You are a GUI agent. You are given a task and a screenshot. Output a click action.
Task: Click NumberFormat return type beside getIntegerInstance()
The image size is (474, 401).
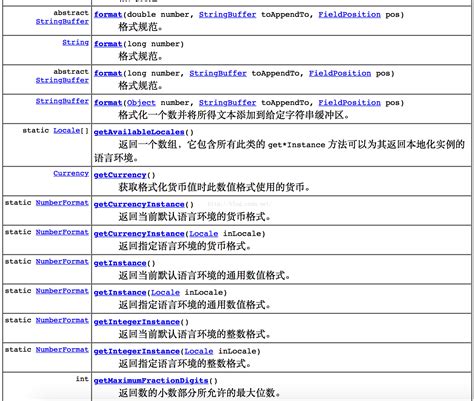(x=62, y=320)
